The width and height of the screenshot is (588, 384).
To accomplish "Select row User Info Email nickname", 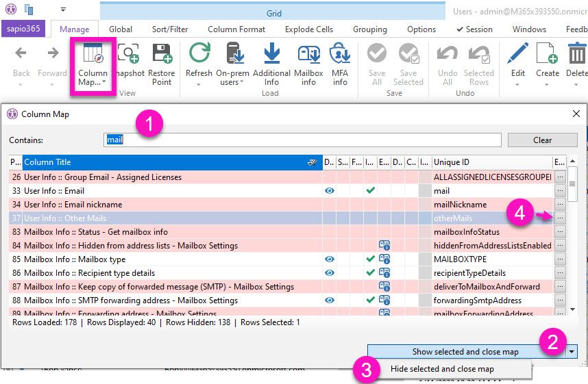I will 281,205.
